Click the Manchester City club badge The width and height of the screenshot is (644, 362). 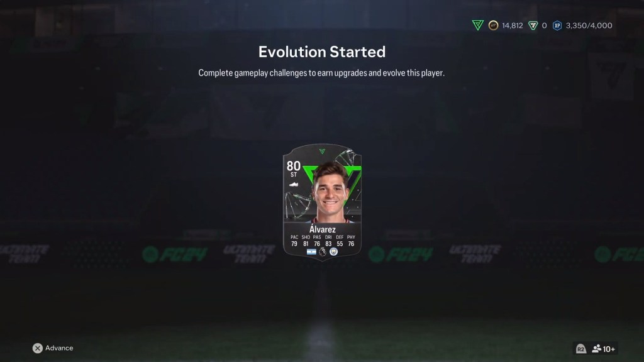point(333,251)
